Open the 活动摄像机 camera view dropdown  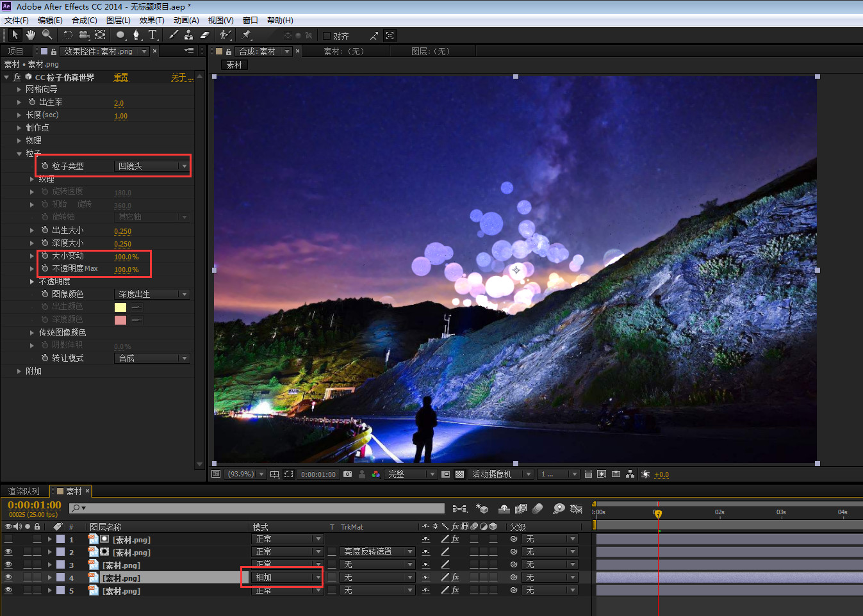502,474
